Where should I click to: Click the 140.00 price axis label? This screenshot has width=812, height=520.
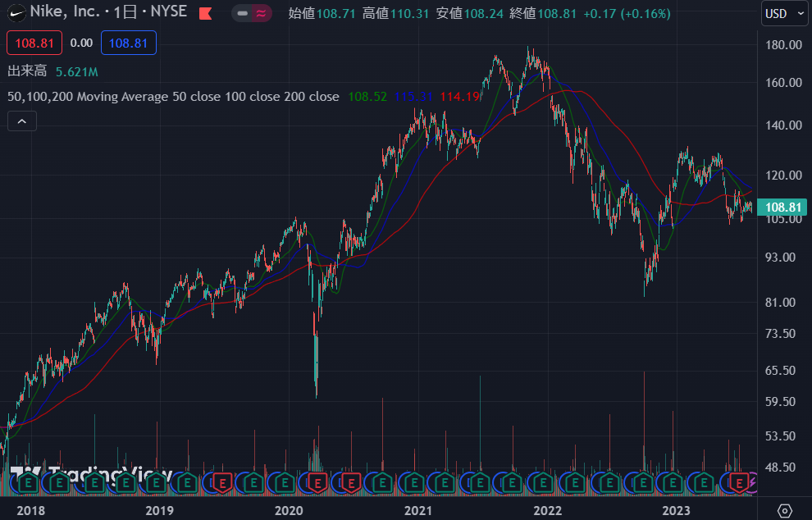(783, 125)
